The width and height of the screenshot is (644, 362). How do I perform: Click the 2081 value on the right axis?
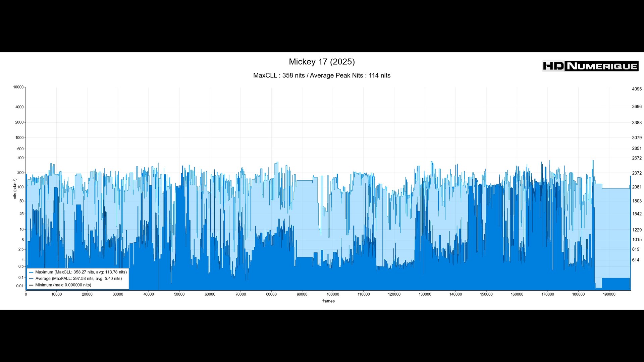(x=637, y=187)
